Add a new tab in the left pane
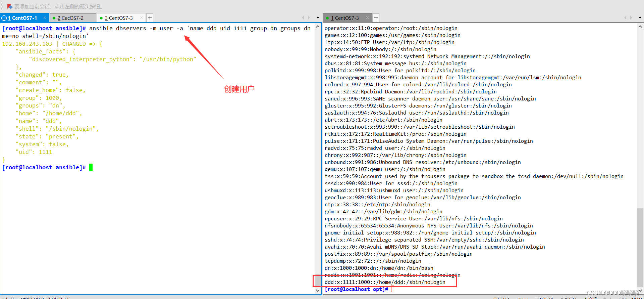Image resolution: width=644 pixels, height=299 pixels. coord(150,18)
